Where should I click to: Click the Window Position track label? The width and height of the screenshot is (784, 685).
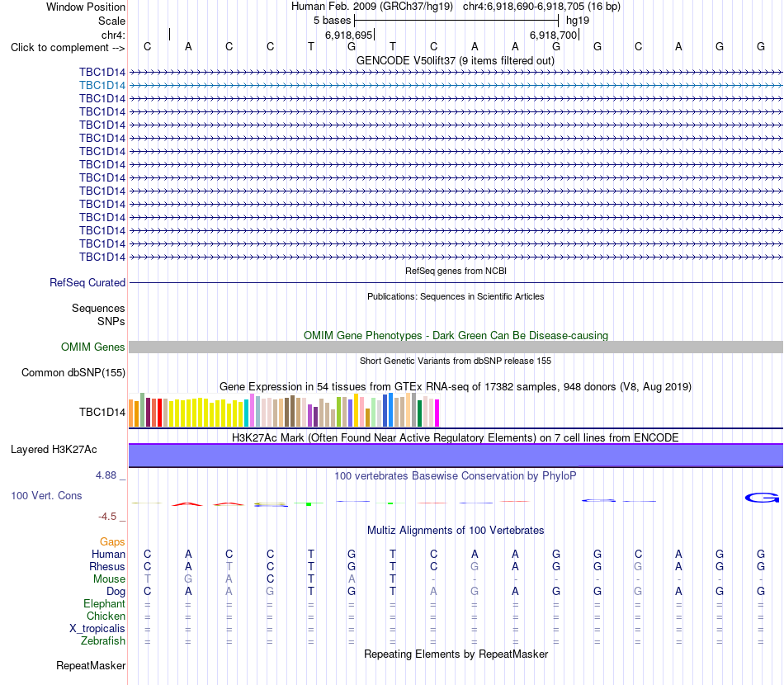click(x=86, y=7)
